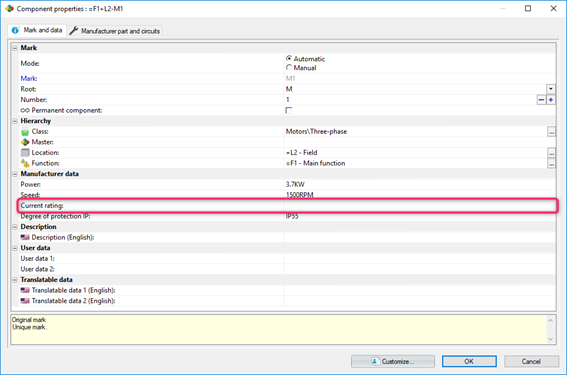Click the Location cabinet icon
The height and width of the screenshot is (375, 567).
(25, 153)
